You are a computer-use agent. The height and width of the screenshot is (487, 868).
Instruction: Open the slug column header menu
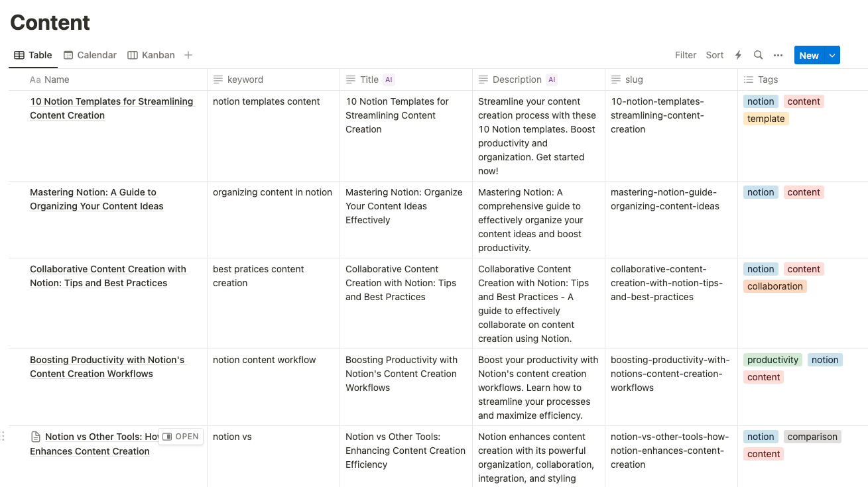(x=634, y=80)
